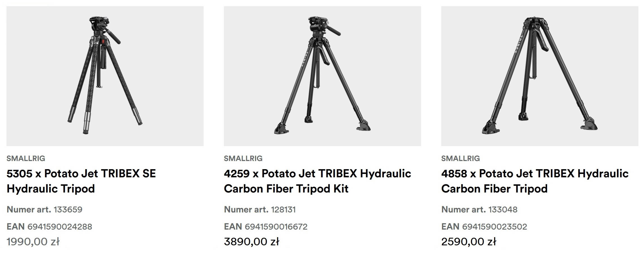
Task: Click the 2590,00 zł price
Action: pyautogui.click(x=469, y=242)
